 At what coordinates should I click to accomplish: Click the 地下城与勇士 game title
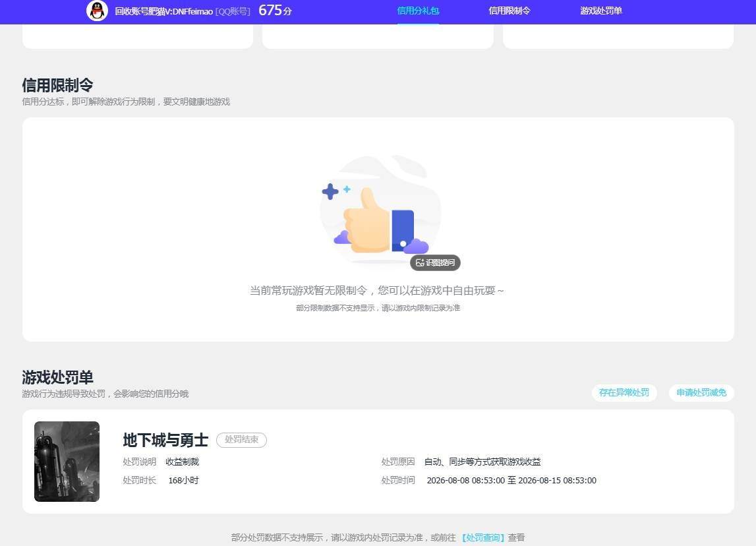(165, 440)
